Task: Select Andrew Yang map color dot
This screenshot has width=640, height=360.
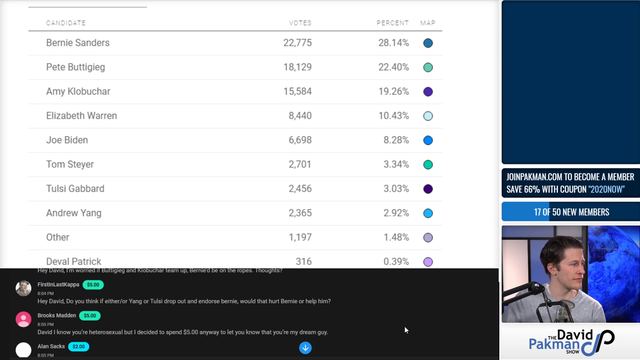Action: click(x=428, y=213)
